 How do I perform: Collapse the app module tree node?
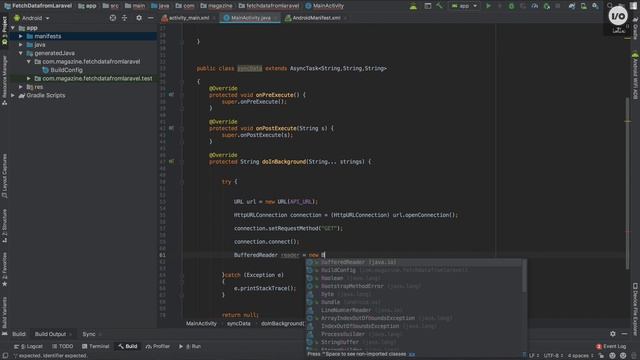pyautogui.click(x=13, y=28)
